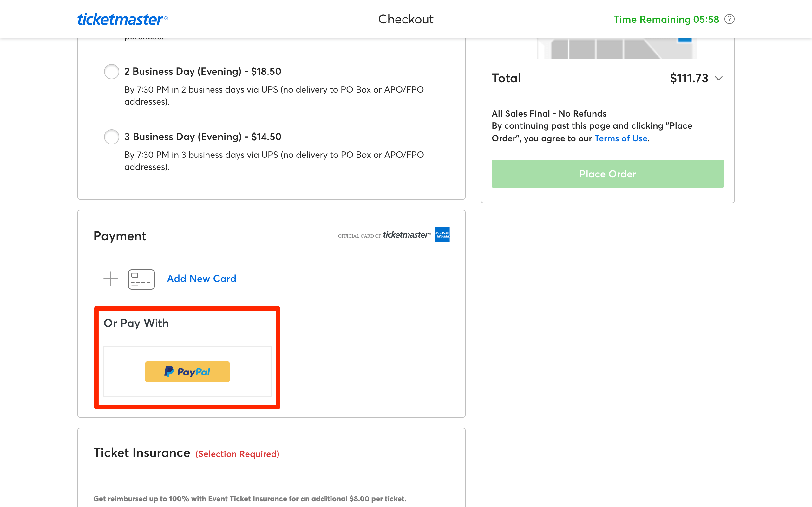The height and width of the screenshot is (507, 812).
Task: Select 3 Business Day Evening shipping
Action: [x=111, y=137]
